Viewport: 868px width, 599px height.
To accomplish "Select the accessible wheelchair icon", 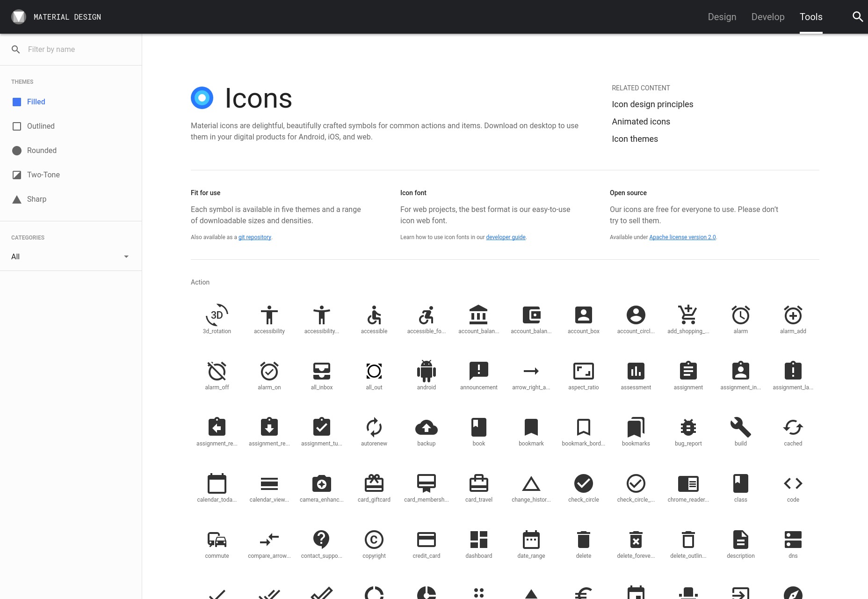I will 374,315.
